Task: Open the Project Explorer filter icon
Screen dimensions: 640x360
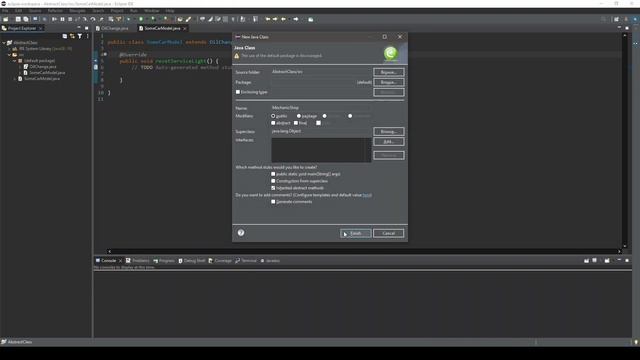Action: click(80, 36)
